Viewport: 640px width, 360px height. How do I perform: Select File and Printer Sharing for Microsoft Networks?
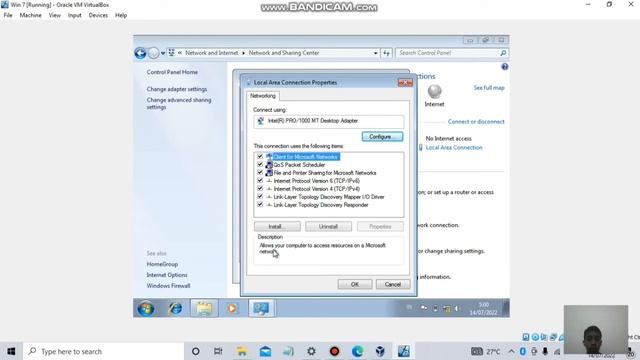(x=324, y=173)
